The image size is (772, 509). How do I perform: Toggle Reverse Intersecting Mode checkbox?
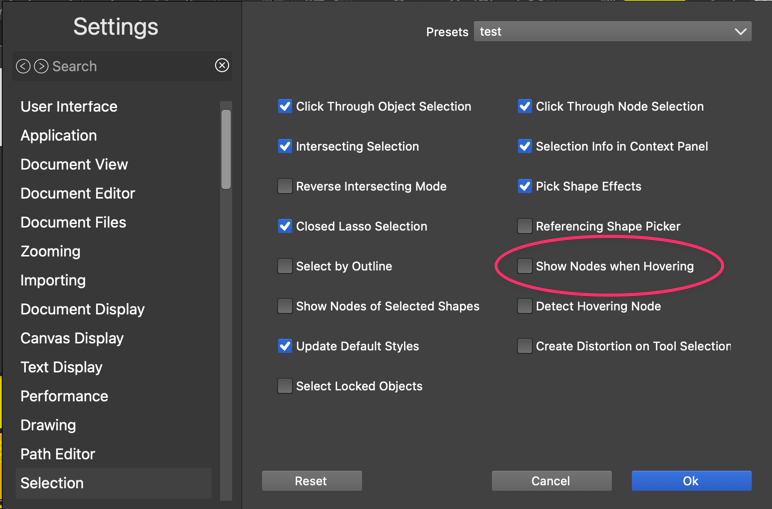pos(285,186)
